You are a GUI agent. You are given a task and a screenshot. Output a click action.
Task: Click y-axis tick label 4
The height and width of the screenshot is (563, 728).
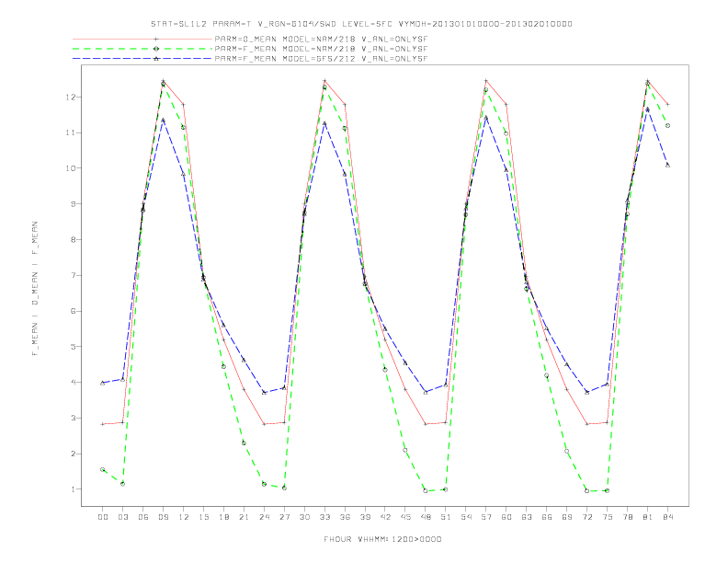[73, 382]
